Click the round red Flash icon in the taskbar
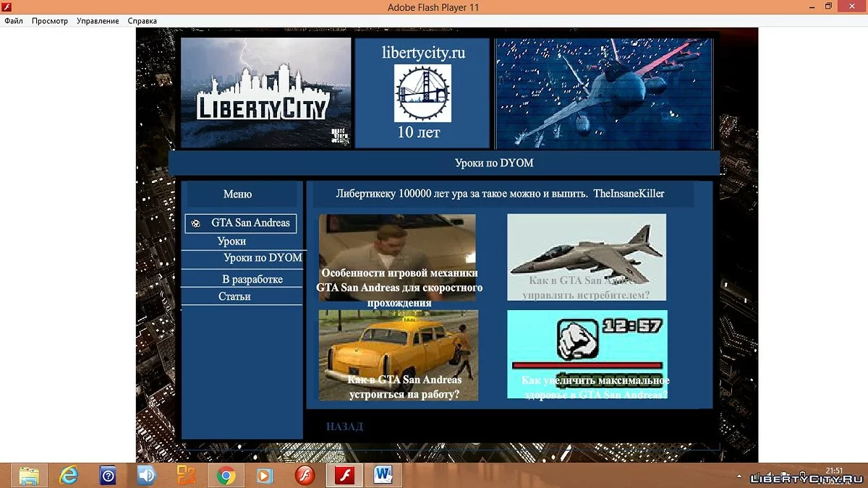The width and height of the screenshot is (868, 488). coord(305,475)
